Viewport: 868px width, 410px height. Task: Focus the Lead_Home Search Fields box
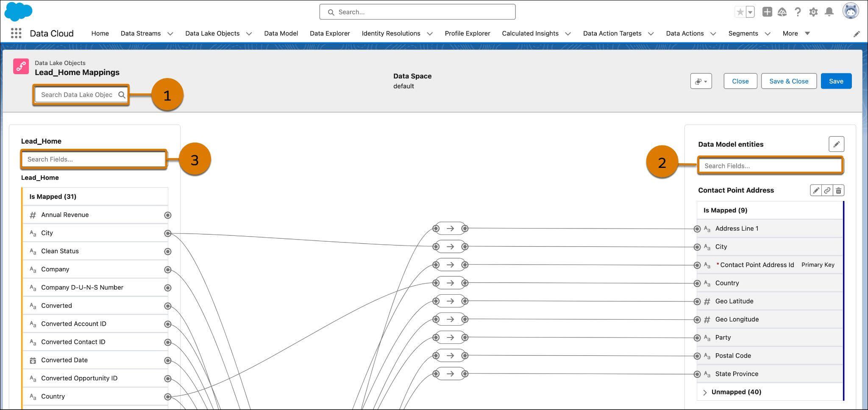point(94,159)
